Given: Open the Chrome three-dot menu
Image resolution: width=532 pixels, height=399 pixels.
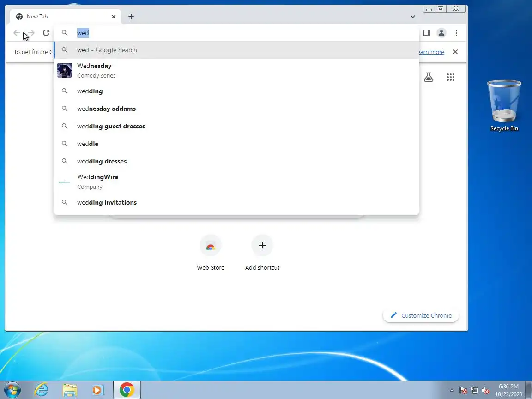Looking at the screenshot, I should point(456,33).
